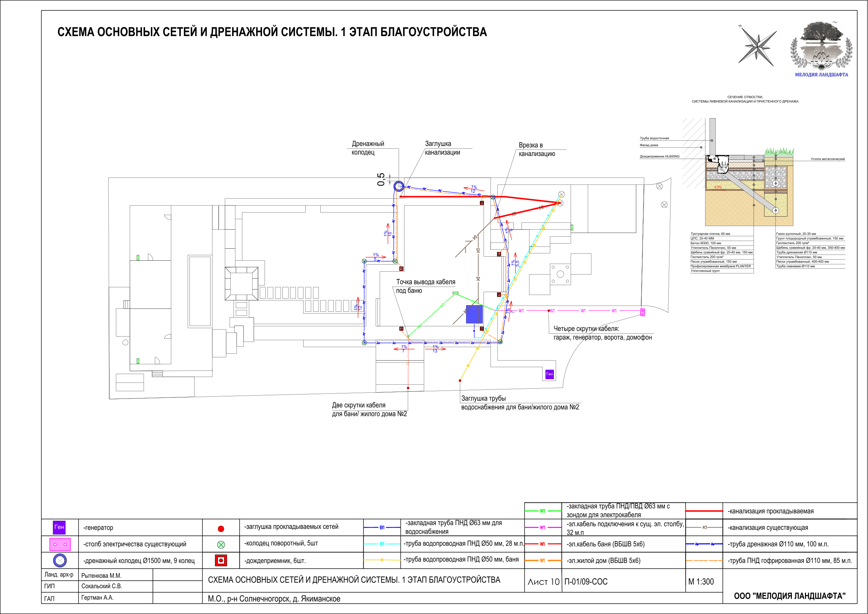Click the blue drainage well circle on plan
The height and width of the screenshot is (614, 868).
coord(399,186)
